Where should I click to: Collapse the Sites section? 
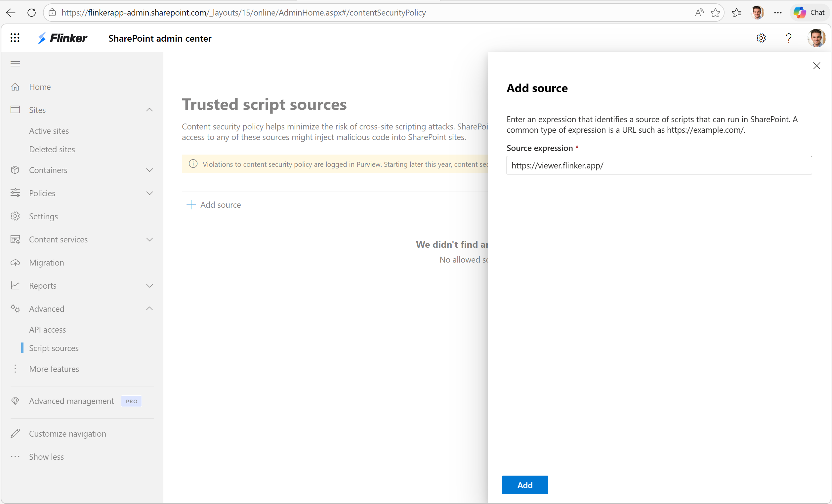[x=149, y=110]
